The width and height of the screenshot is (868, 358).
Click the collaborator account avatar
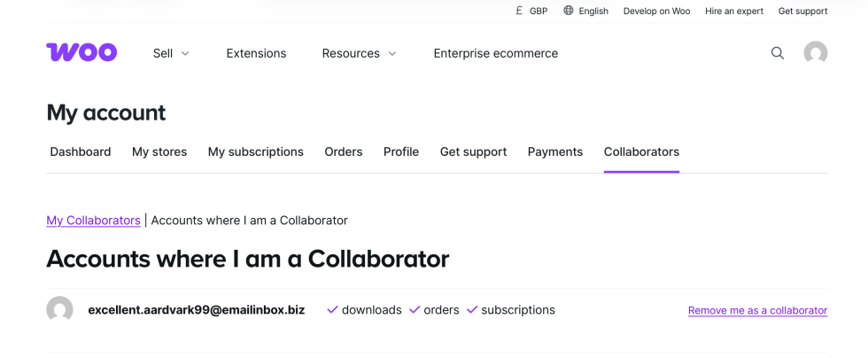(x=59, y=310)
